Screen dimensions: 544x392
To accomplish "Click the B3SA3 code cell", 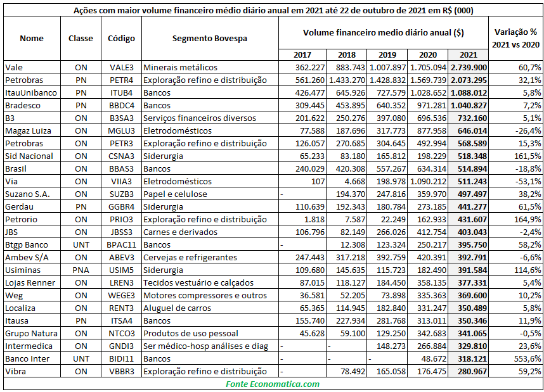I will coord(122,118).
